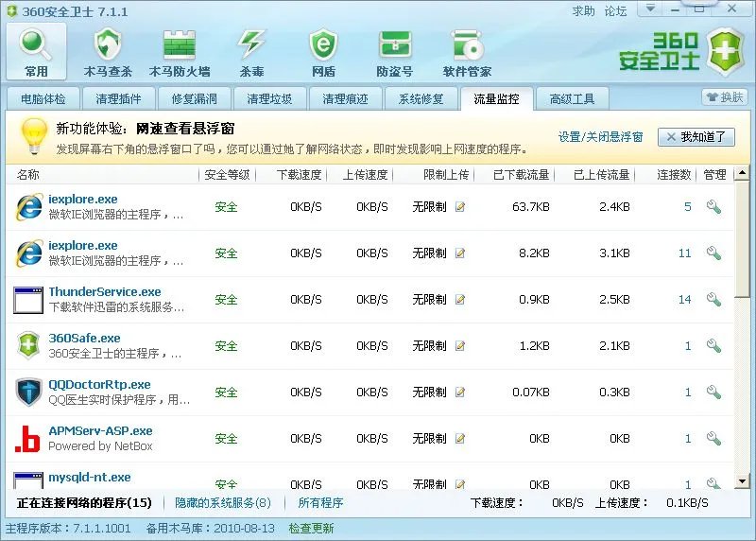Click the 换肤 skin button
This screenshot has height=541, width=756.
pos(725,97)
